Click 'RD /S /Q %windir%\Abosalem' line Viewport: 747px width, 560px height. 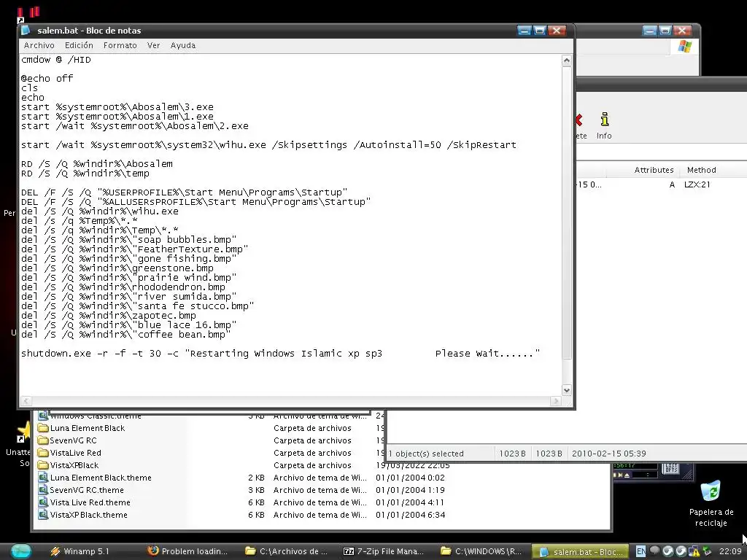(x=97, y=163)
